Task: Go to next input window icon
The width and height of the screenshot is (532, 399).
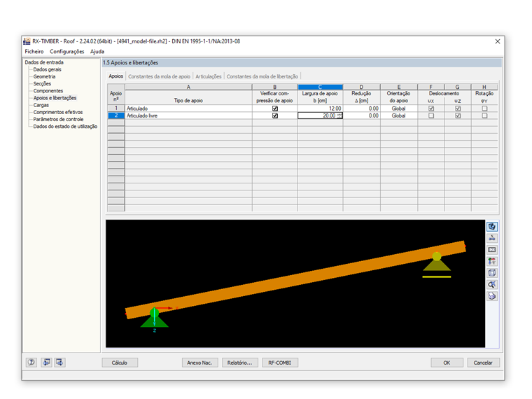Action: tap(59, 363)
